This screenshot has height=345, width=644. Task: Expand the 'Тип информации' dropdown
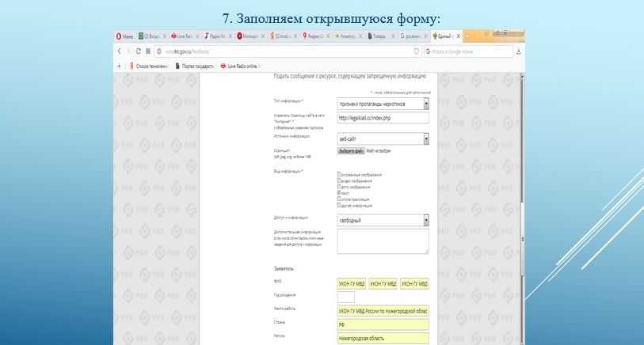point(425,104)
